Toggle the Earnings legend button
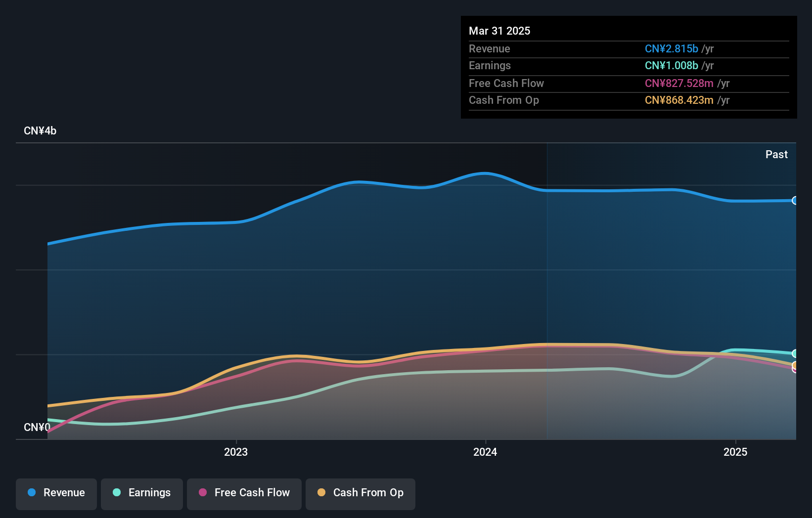Image resolution: width=812 pixels, height=518 pixels. pos(142,494)
